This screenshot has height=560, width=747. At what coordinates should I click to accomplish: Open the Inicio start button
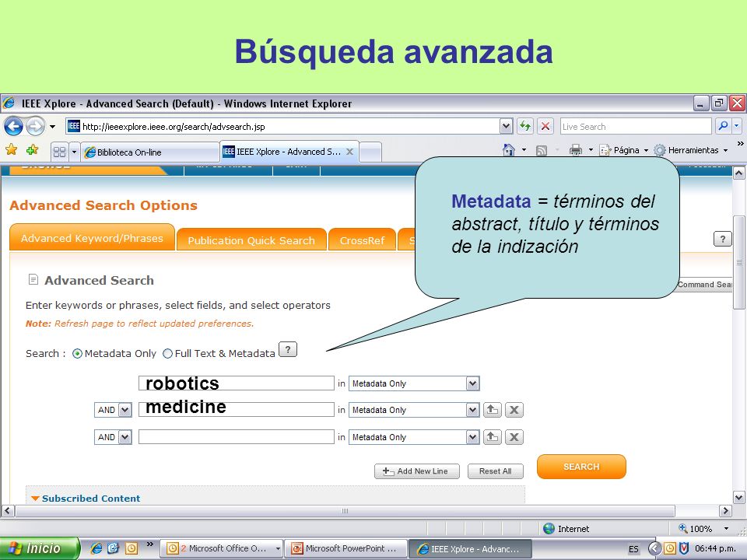[39, 548]
